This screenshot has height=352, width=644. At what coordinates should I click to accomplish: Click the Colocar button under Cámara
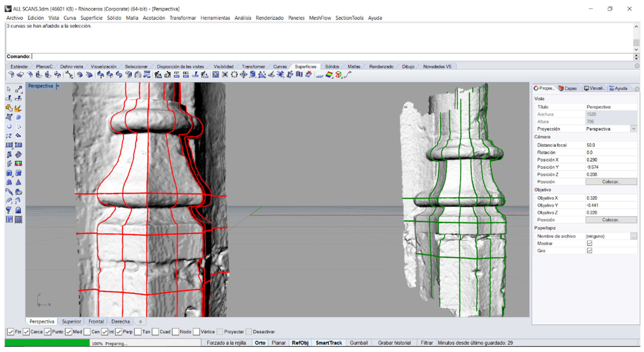[x=611, y=182]
